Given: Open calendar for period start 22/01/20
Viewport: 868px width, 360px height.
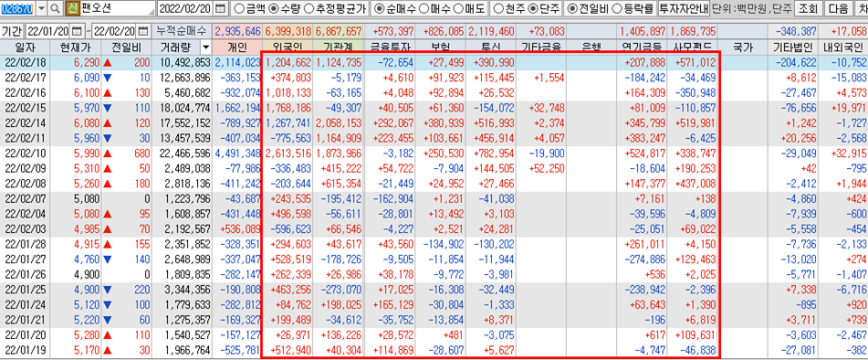Looking at the screenshot, I should (x=77, y=32).
